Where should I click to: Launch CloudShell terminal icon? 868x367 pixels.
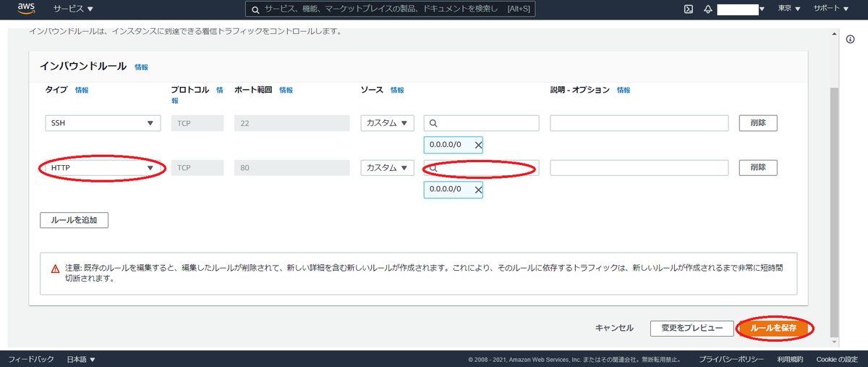pos(688,9)
